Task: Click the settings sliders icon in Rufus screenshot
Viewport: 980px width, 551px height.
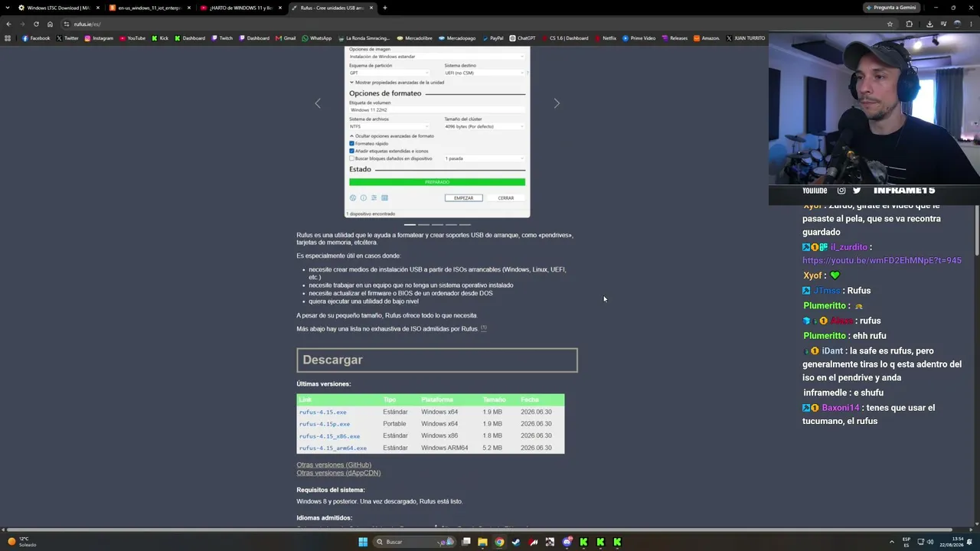Action: 374,198
